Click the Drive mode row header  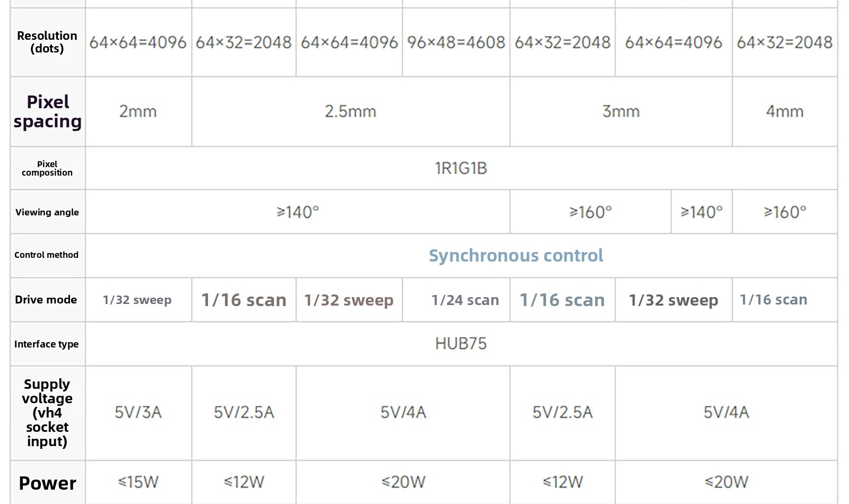[x=46, y=300]
